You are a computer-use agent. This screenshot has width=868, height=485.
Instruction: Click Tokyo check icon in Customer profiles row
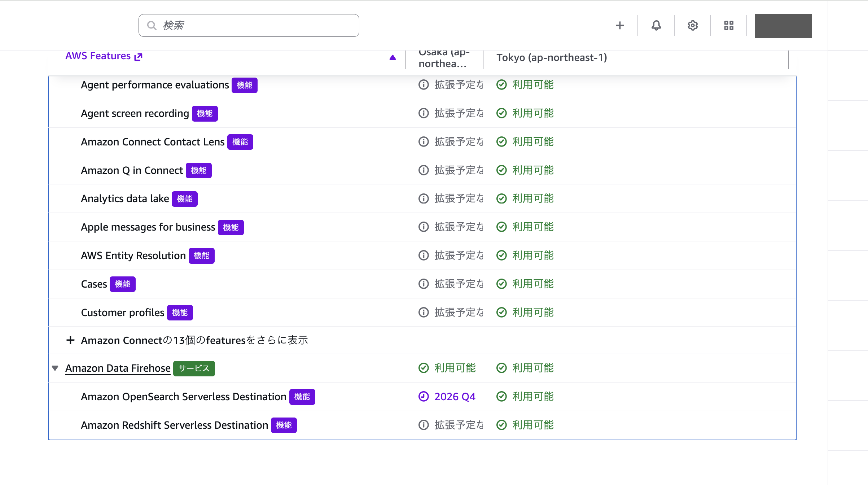click(501, 313)
